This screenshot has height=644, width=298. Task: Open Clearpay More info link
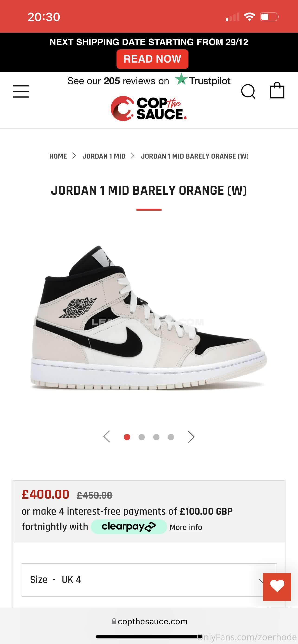tap(186, 527)
